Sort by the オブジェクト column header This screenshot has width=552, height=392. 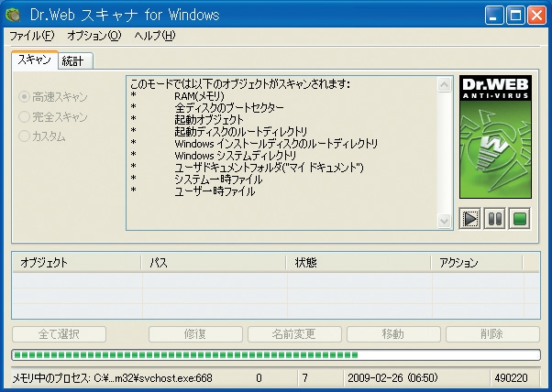pyautogui.click(x=77, y=263)
